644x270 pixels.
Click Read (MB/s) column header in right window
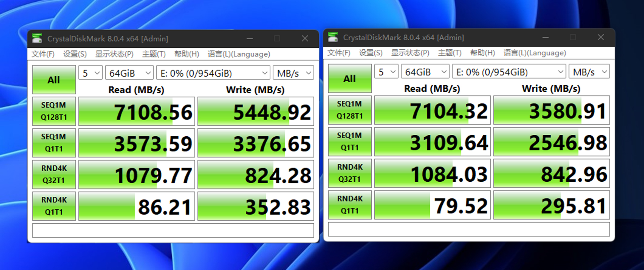coord(432,88)
